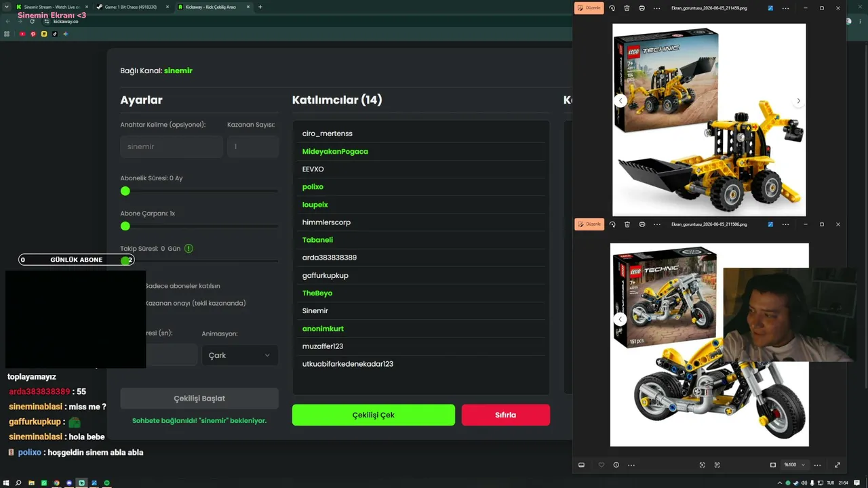Print the 211506 image from lower Photos window
Image resolution: width=868 pixels, height=488 pixels.
[x=642, y=224]
